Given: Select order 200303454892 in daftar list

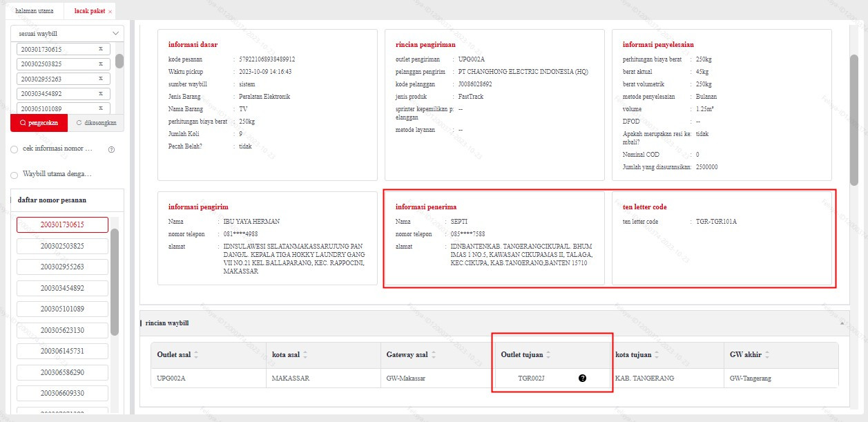Looking at the screenshot, I should coord(63,287).
